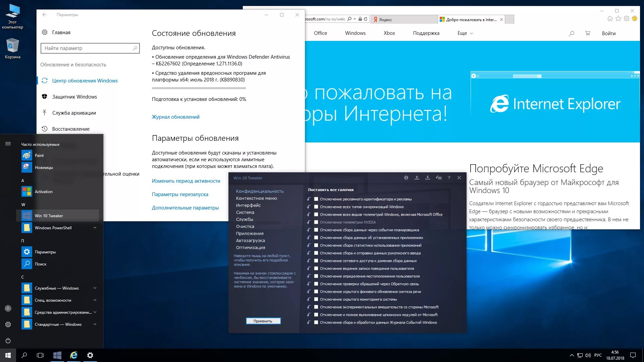Click restore arrow beside NVIDIA telemetry option
644x362 pixels.
(309, 222)
